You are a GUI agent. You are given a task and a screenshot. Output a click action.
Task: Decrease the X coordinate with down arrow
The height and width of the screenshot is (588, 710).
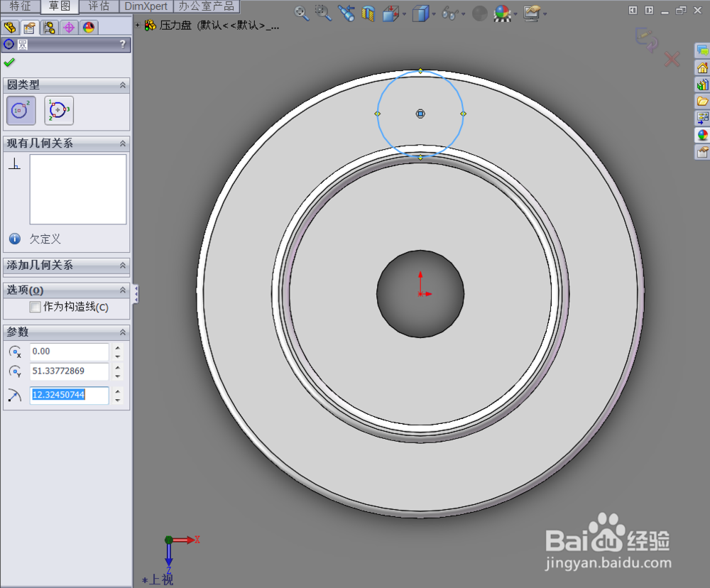pyautogui.click(x=118, y=356)
